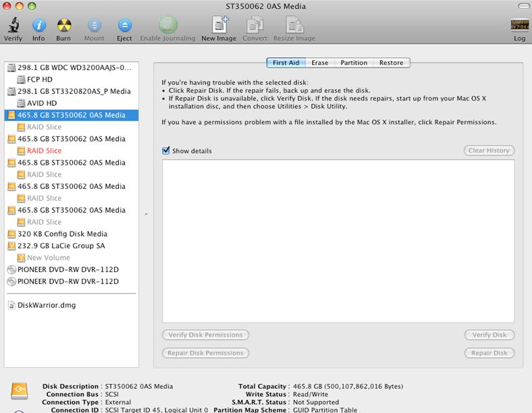Select the New Volume entry

tap(72, 258)
